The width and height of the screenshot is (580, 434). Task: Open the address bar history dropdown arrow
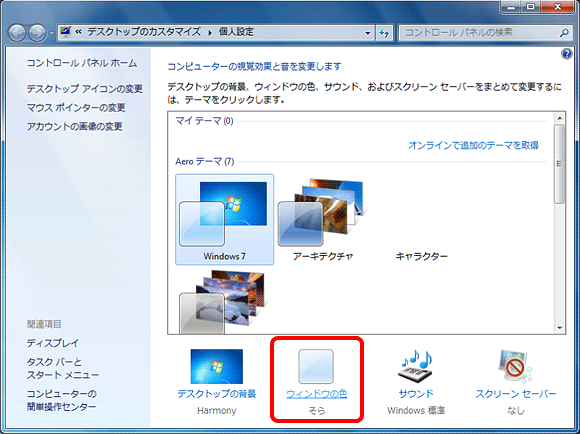[x=368, y=33]
